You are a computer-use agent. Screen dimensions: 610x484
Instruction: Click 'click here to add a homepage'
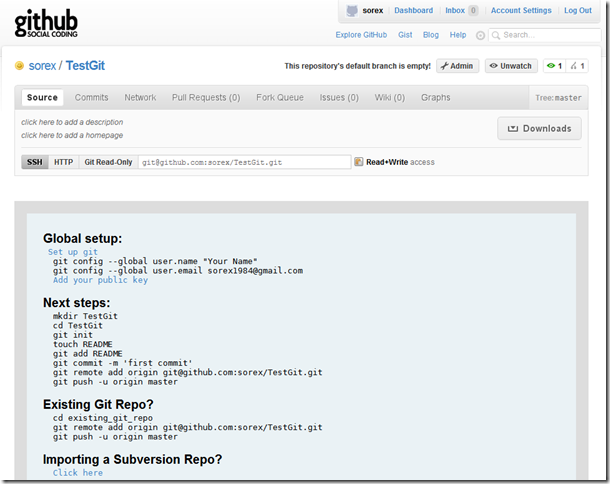[x=72, y=135]
